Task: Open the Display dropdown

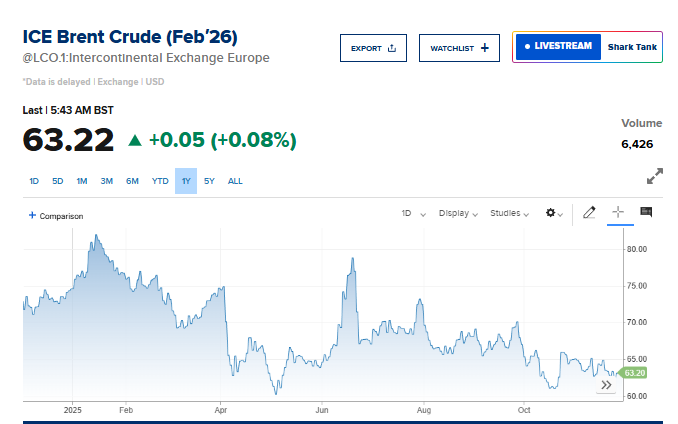Action: [458, 213]
